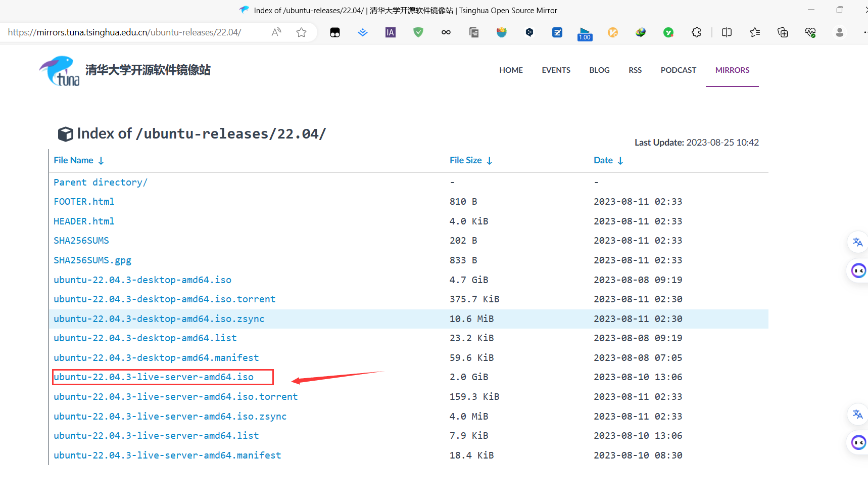
Task: Click the lower purple robot assistant icon
Action: [x=858, y=443]
